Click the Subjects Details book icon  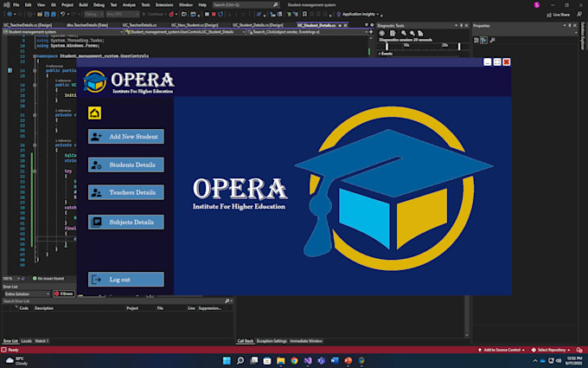pyautogui.click(x=97, y=222)
